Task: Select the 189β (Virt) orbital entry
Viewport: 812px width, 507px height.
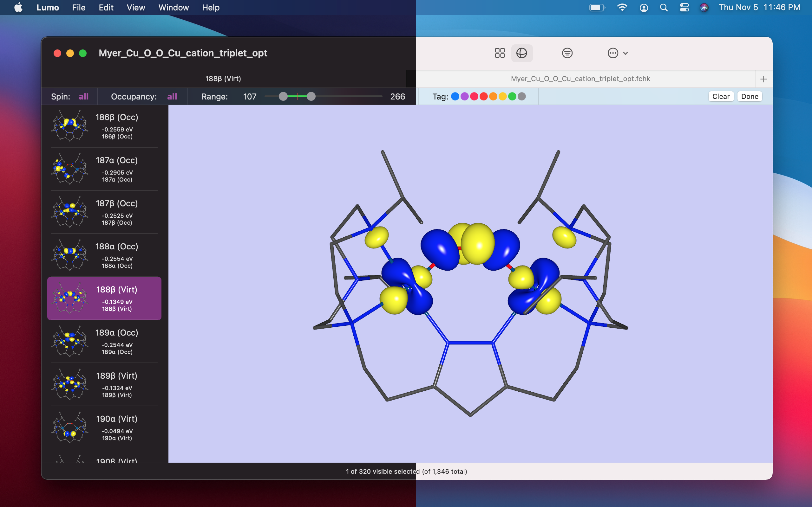Action: coord(104,384)
